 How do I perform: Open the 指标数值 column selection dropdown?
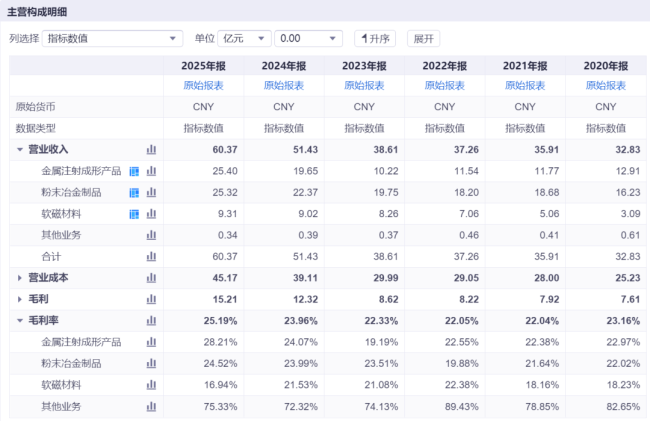(112, 39)
